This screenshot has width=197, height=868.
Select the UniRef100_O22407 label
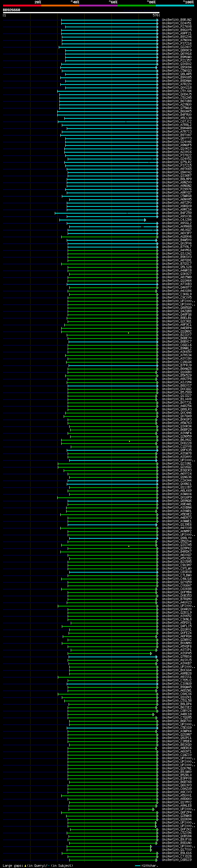click(x=177, y=47)
